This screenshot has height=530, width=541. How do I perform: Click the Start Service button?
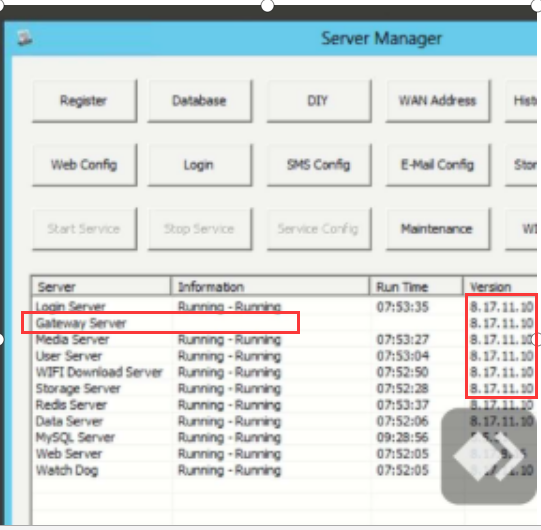(85, 229)
